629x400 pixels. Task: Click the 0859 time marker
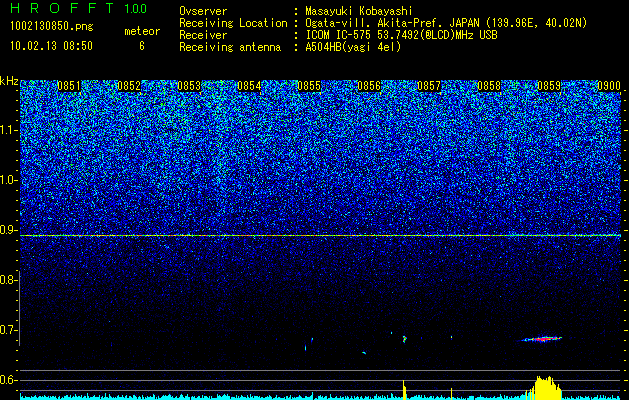tap(549, 86)
